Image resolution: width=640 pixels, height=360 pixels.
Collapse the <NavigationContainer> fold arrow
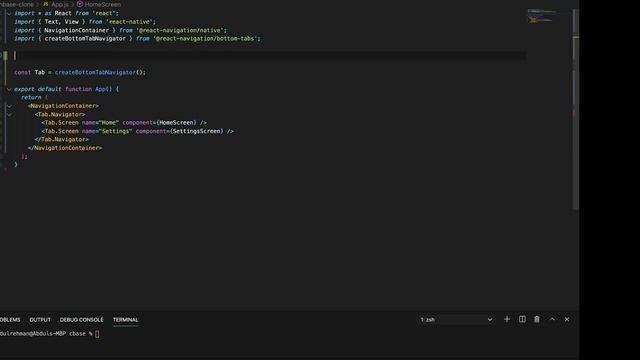[9, 106]
